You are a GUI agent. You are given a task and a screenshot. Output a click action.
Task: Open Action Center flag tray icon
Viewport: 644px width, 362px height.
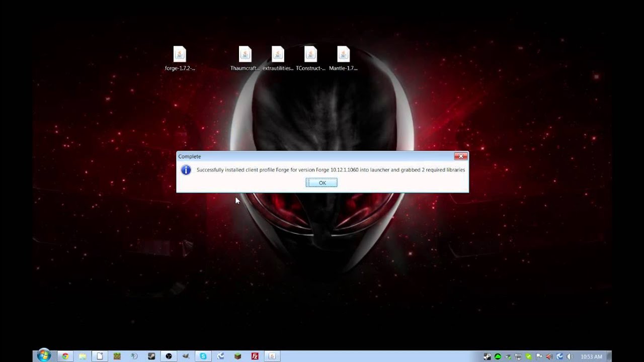click(539, 356)
